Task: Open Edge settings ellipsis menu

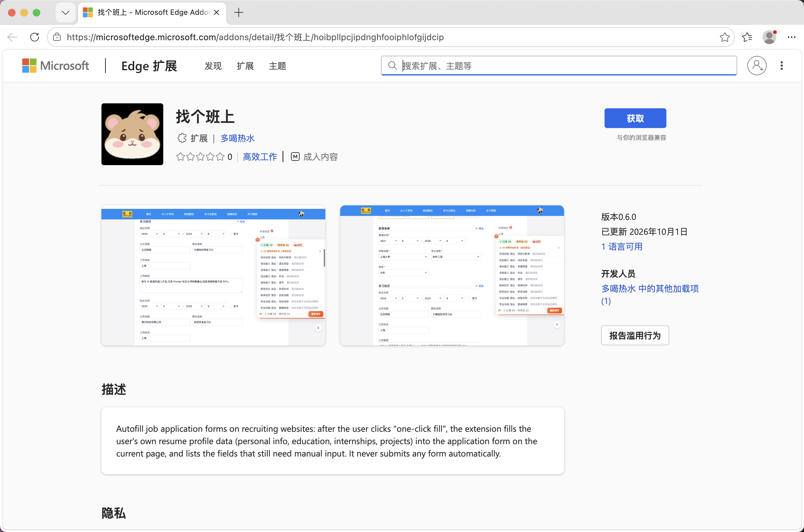Action: tap(792, 37)
